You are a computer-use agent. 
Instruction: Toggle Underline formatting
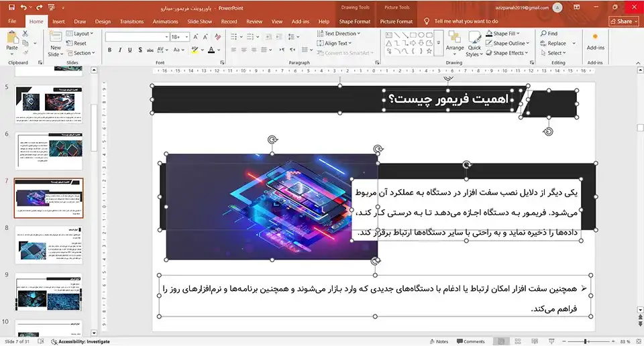[129, 50]
